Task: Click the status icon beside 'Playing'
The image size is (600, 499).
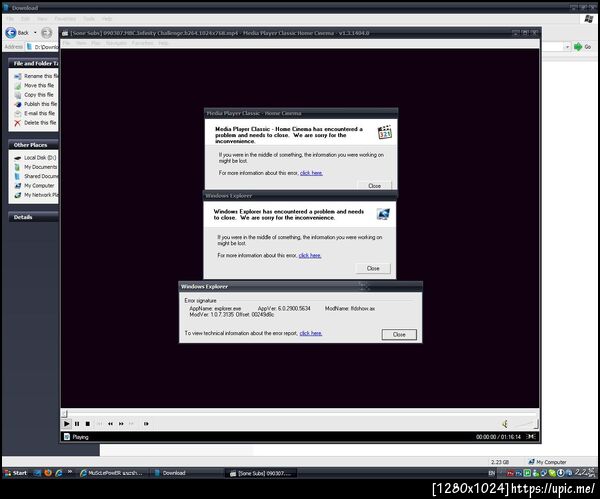Action: click(67, 437)
